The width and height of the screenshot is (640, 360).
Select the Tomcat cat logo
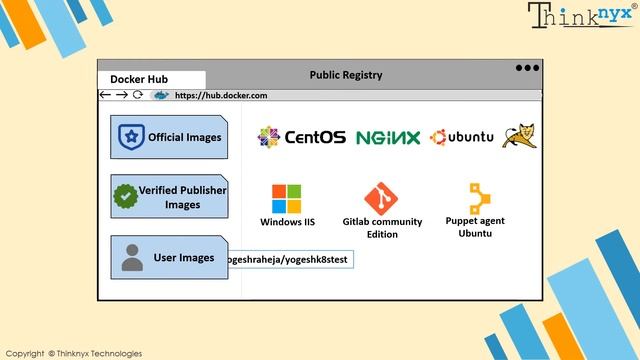pyautogui.click(x=519, y=136)
